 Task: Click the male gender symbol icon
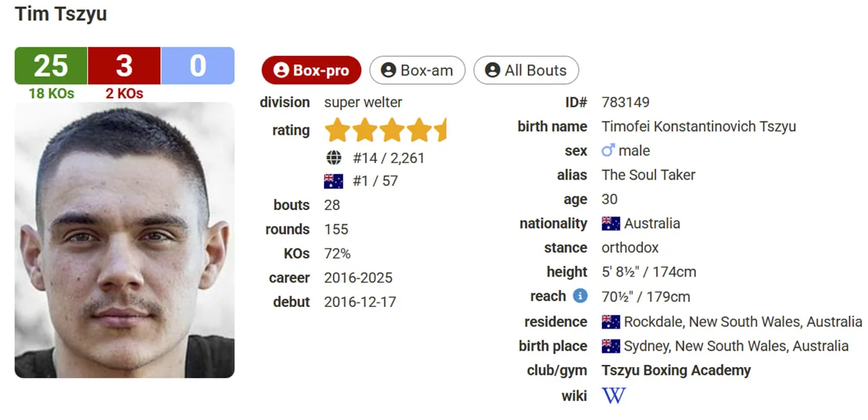pos(608,151)
